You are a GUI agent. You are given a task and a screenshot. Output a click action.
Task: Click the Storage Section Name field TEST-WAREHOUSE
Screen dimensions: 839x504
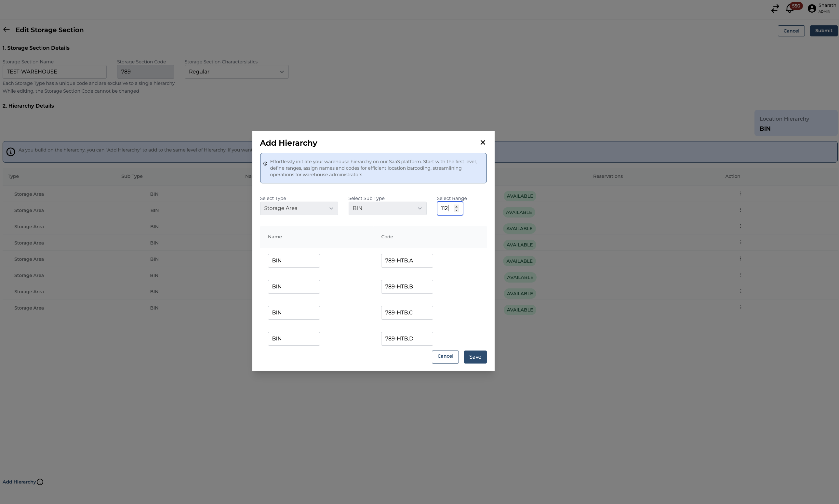(x=54, y=72)
